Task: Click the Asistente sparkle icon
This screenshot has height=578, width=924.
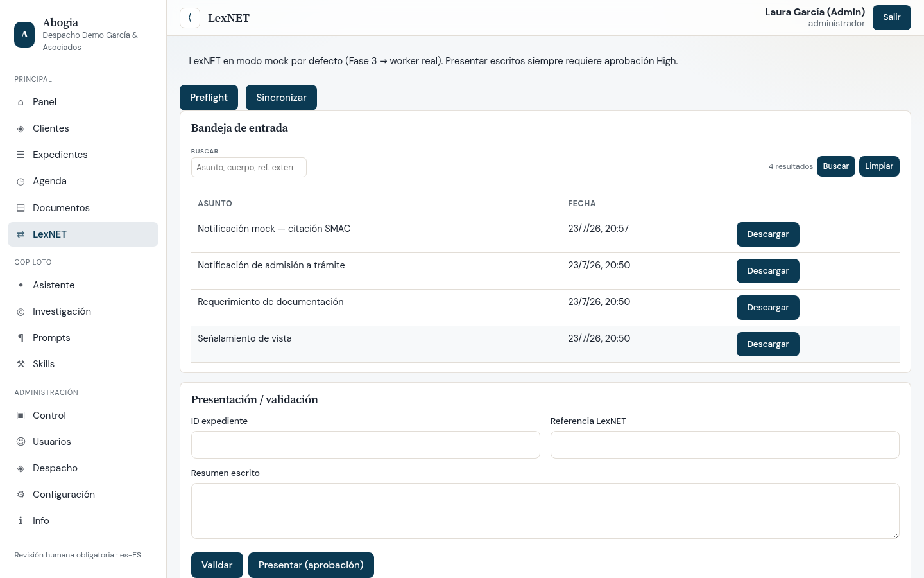Action: click(21, 285)
